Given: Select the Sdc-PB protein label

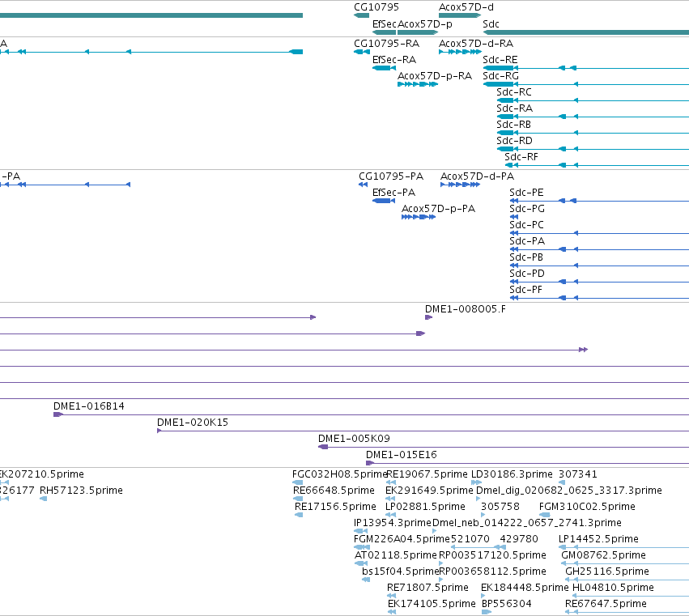Looking at the screenshot, I should click(526, 257).
